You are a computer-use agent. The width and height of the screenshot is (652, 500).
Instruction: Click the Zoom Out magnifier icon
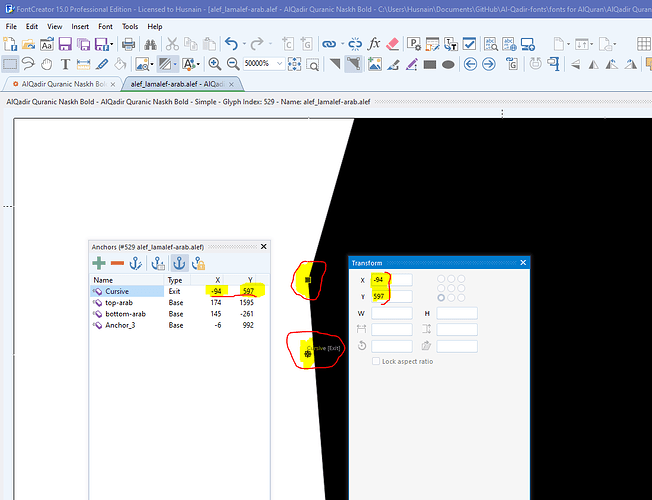pos(233,64)
